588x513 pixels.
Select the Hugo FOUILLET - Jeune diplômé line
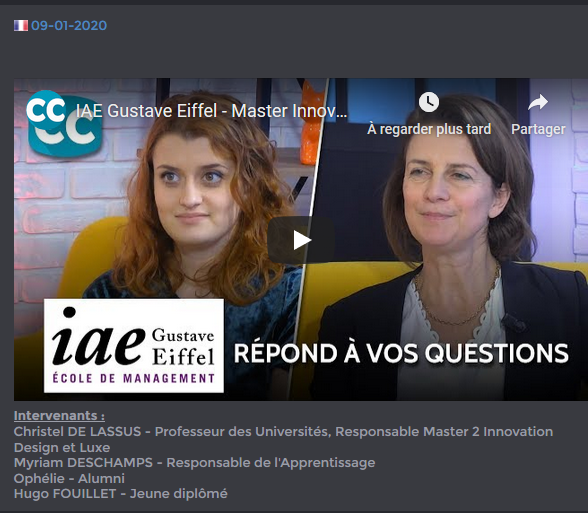pyautogui.click(x=121, y=494)
